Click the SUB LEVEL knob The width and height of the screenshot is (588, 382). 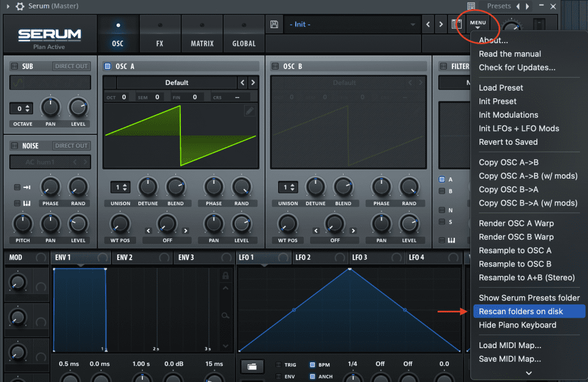[78, 107]
